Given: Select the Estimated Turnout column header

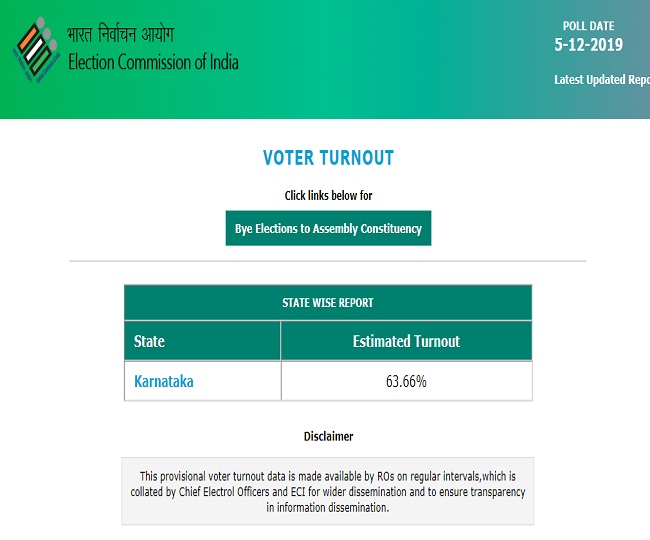Looking at the screenshot, I should [406, 341].
